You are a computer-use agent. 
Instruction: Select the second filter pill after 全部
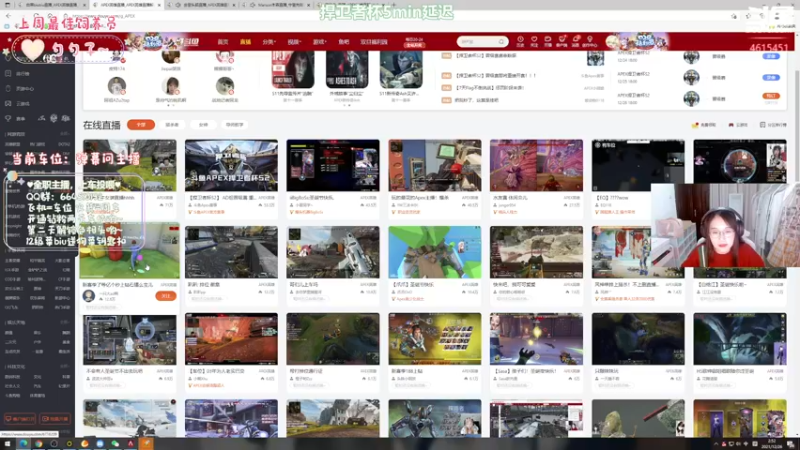coord(172,124)
